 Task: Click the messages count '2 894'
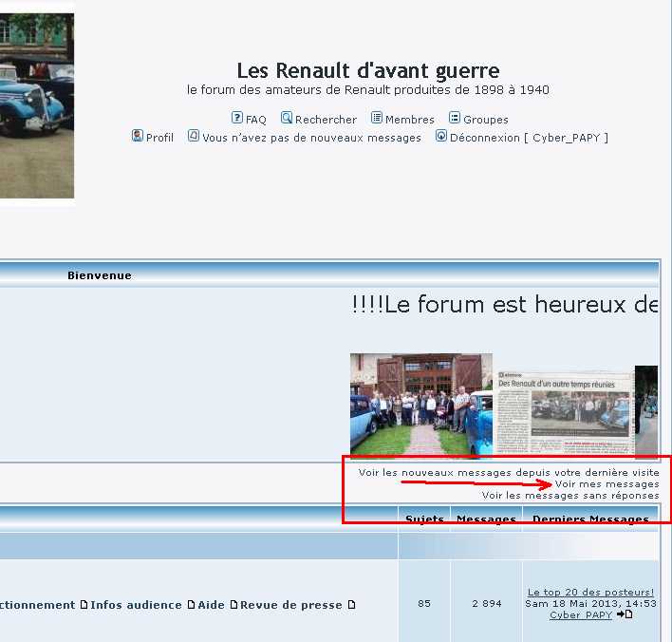(486, 603)
